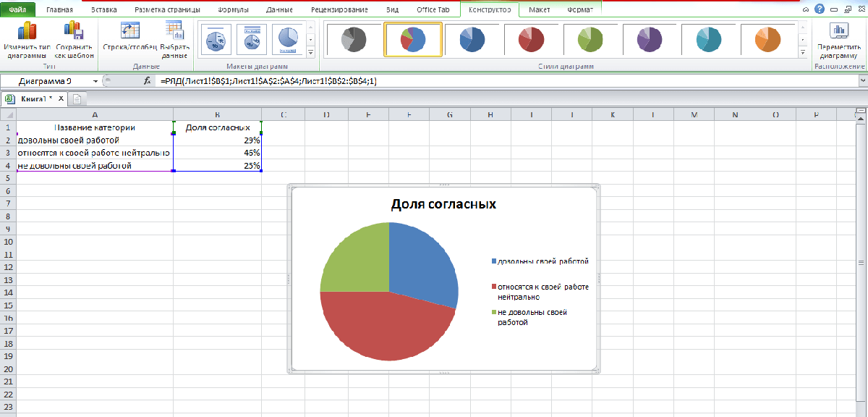Apply the purple pie chart style
This screenshot has height=417, width=868.
(x=650, y=40)
